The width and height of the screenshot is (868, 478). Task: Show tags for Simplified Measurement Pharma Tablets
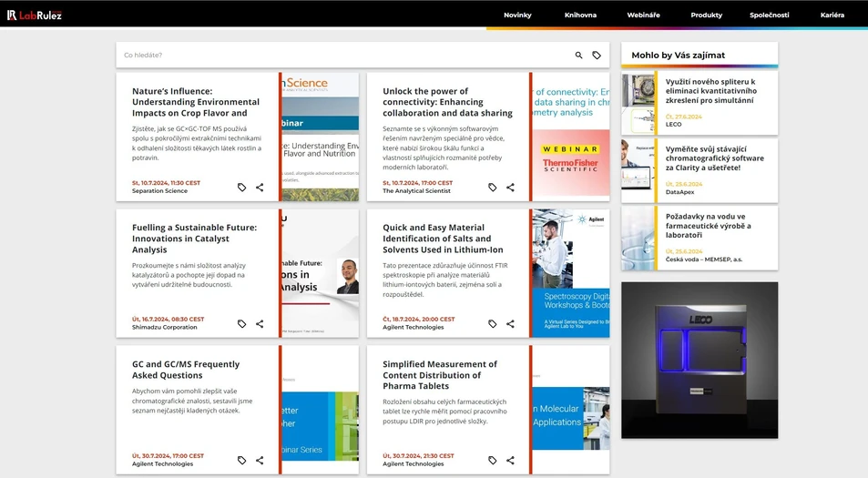(x=492, y=461)
